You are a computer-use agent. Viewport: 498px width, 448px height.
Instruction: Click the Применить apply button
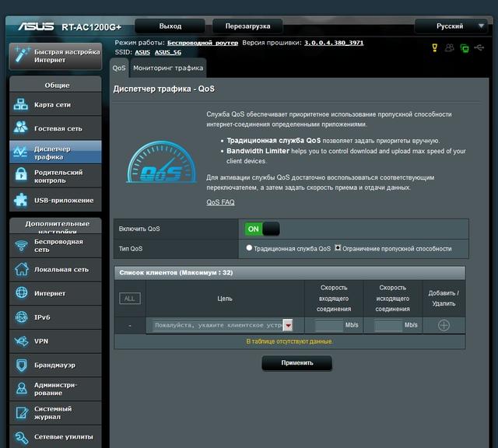coord(297,363)
